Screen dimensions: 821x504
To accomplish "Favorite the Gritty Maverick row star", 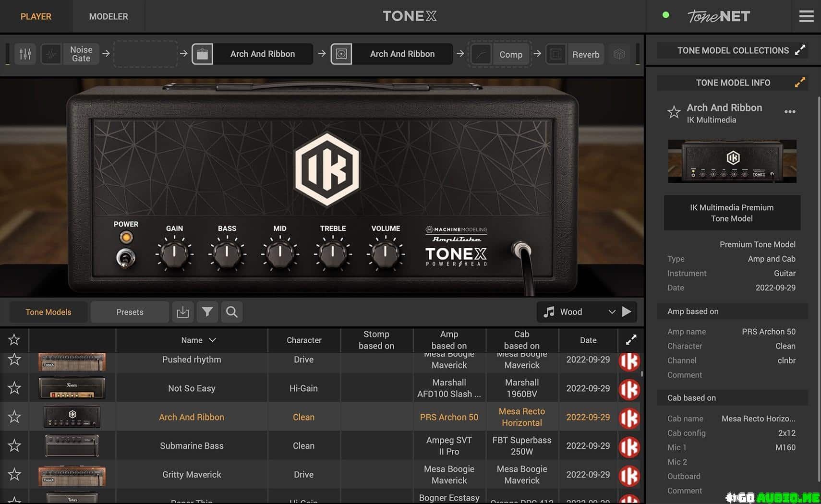I will (x=14, y=474).
